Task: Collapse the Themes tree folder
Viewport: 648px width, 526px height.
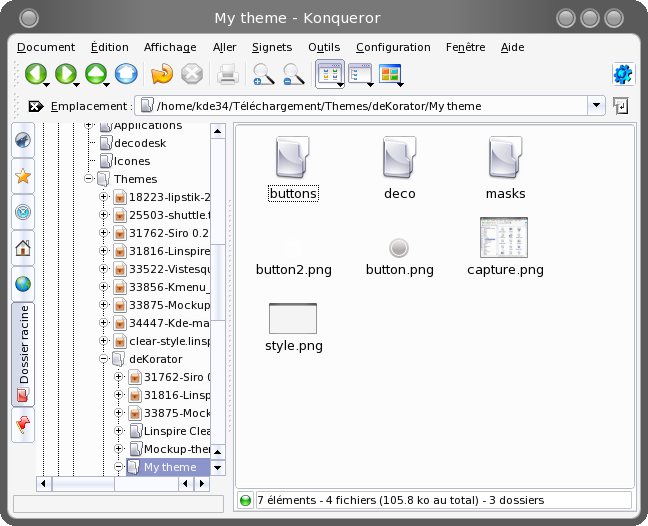Action: point(88,179)
